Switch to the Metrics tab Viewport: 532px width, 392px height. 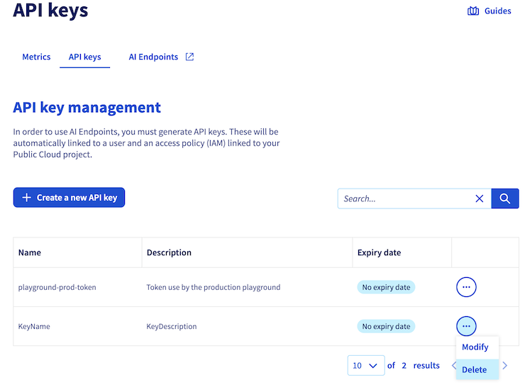pyautogui.click(x=36, y=57)
